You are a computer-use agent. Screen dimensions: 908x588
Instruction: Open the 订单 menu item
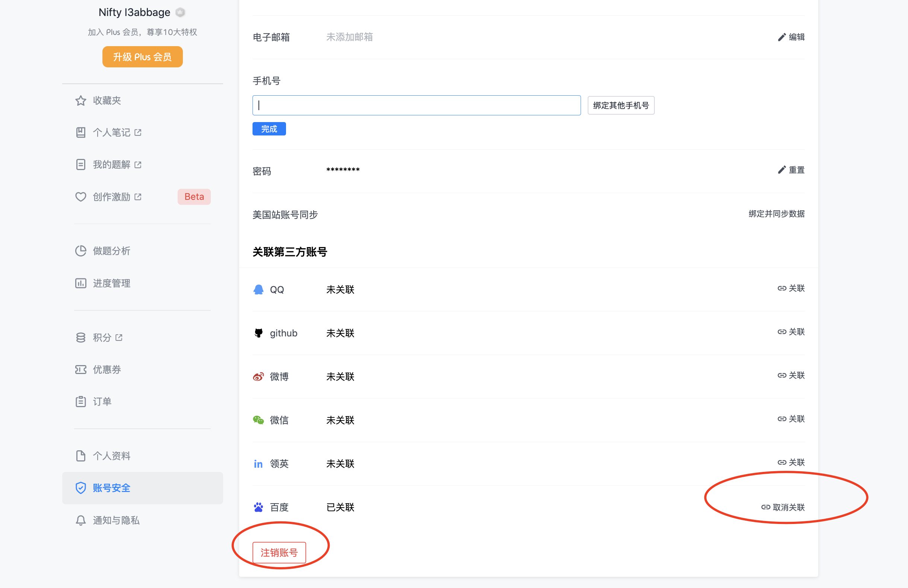(102, 402)
